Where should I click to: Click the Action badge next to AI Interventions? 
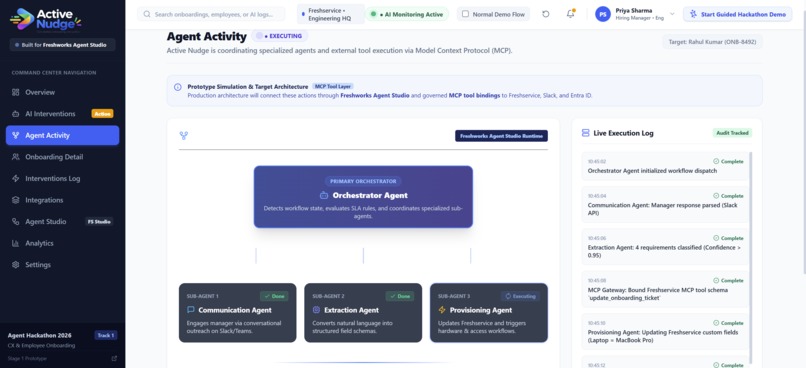(x=102, y=114)
